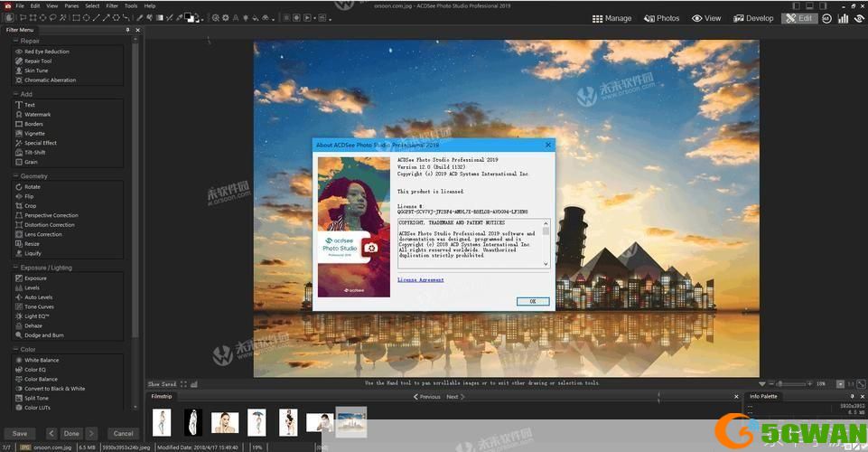Toggle Show Saved image view
This screenshot has width=868, height=452.
tap(162, 384)
